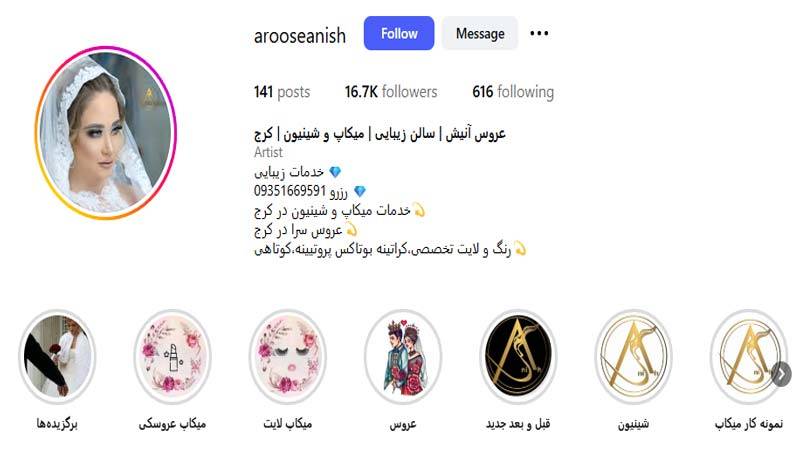This screenshot has width=800, height=450.
Task: Click the میکاپ عروسکی highlight label
Action: point(172,423)
